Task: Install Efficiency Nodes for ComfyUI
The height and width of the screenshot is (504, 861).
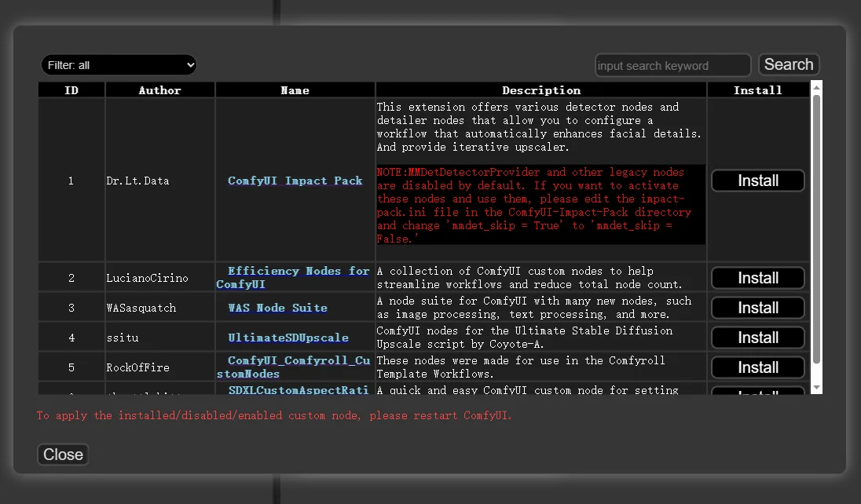Action: [x=758, y=278]
